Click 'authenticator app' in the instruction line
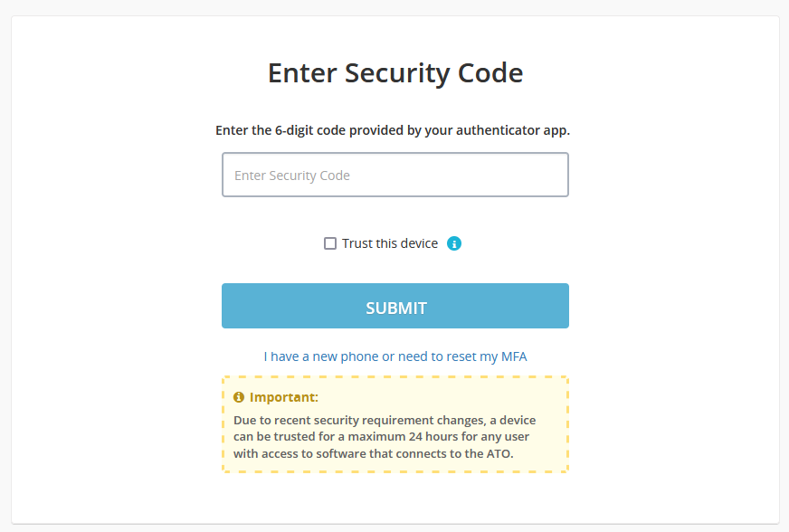 tap(511, 130)
